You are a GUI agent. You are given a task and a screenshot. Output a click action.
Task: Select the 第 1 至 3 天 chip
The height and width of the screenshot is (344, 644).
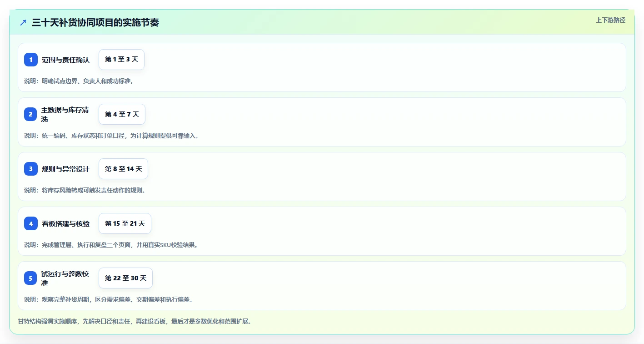(121, 60)
